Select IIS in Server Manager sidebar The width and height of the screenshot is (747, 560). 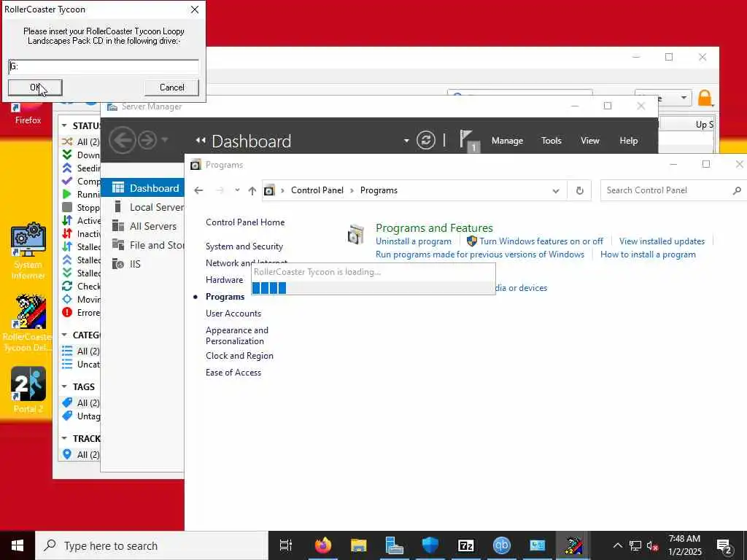pos(143,264)
